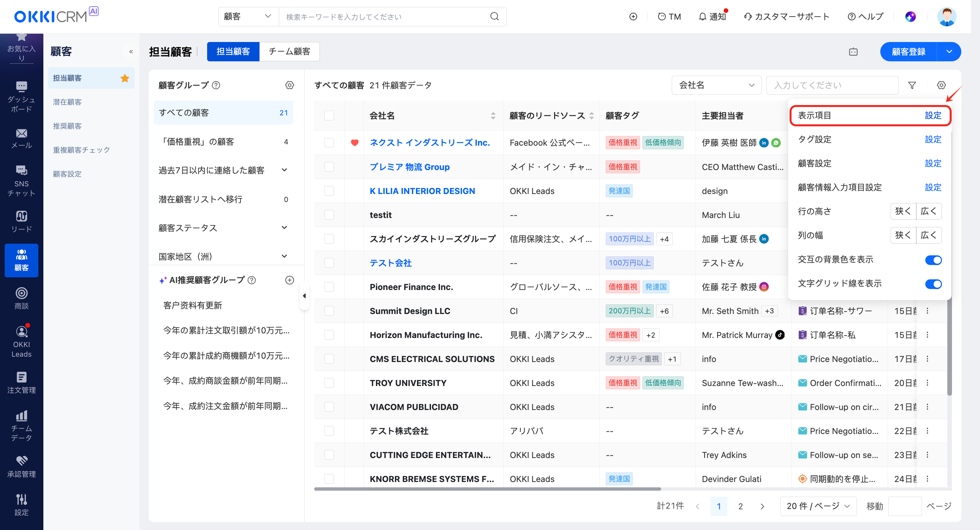
Task: Click the plus circle icon in header
Action: (x=633, y=16)
